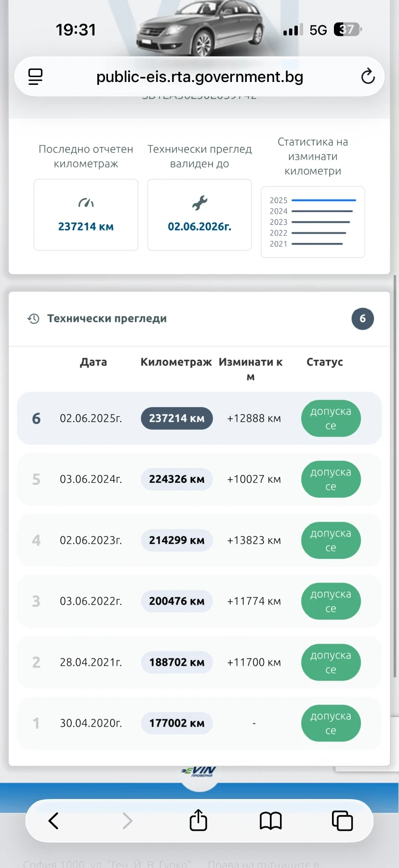Tap the 237214 км mileage pill
Screen dimensions: 399x868
coord(176,419)
